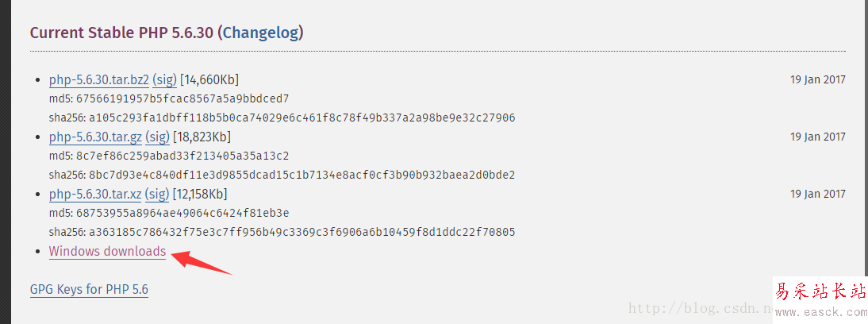The height and width of the screenshot is (324, 868).
Task: Open the sig link for the tar.gz file
Action: 159,137
